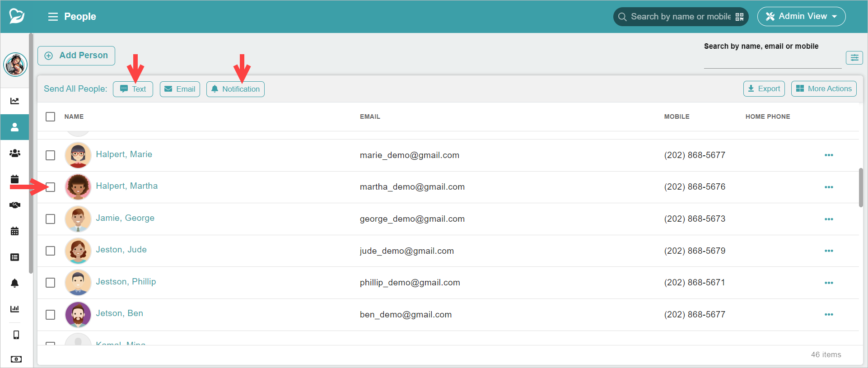Image resolution: width=868 pixels, height=368 pixels.
Task: Open the Jamie, George profile link
Action: coord(125,218)
